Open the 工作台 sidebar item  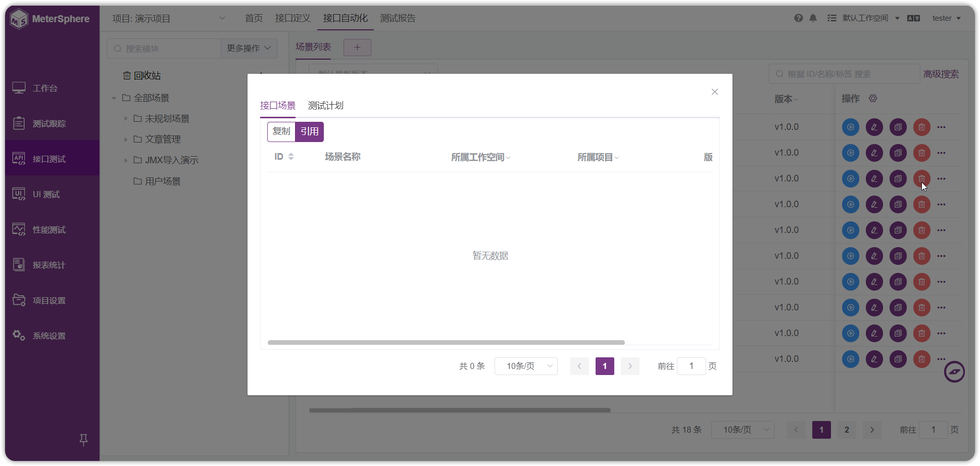pyautogui.click(x=52, y=88)
